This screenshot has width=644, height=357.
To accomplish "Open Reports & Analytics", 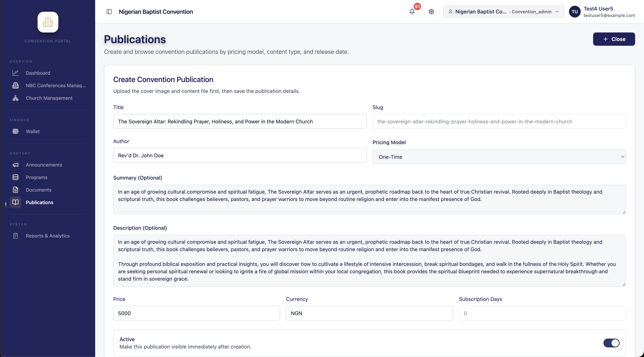I will (48, 236).
